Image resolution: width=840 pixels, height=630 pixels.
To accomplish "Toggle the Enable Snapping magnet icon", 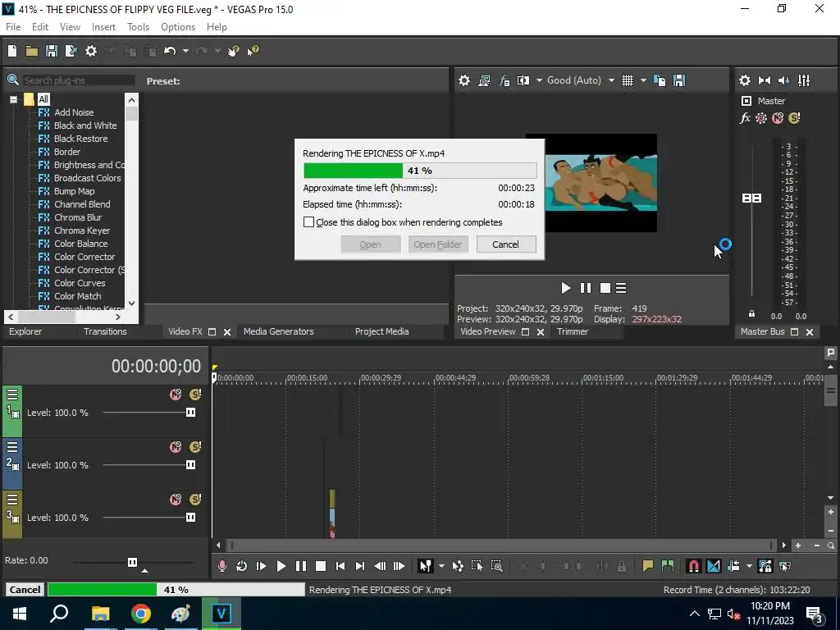I will pyautogui.click(x=693, y=566).
